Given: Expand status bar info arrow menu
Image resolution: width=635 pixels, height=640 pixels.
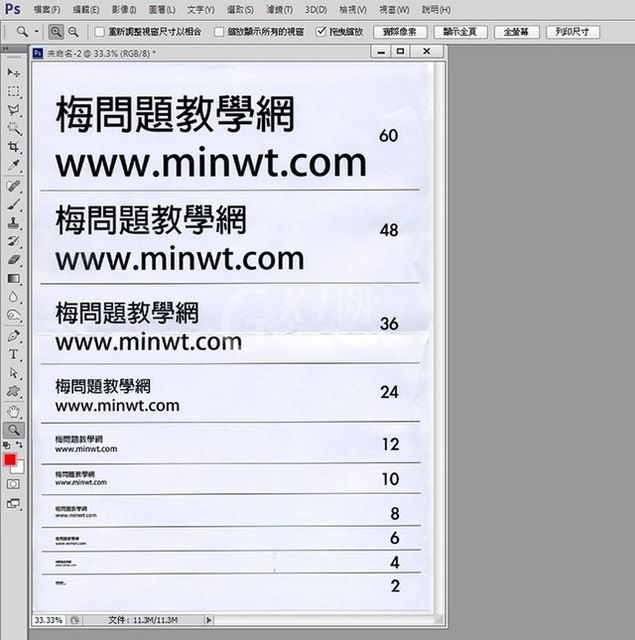Looking at the screenshot, I should (209, 620).
